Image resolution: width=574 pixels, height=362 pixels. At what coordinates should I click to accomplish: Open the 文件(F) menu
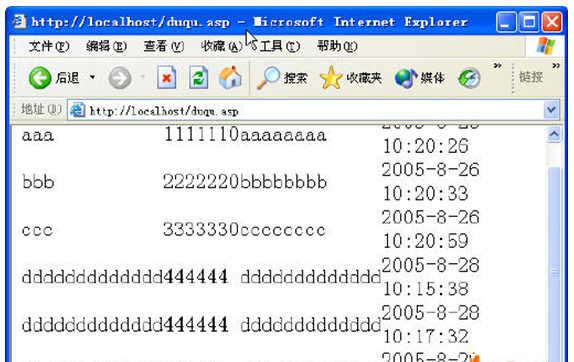click(x=49, y=46)
